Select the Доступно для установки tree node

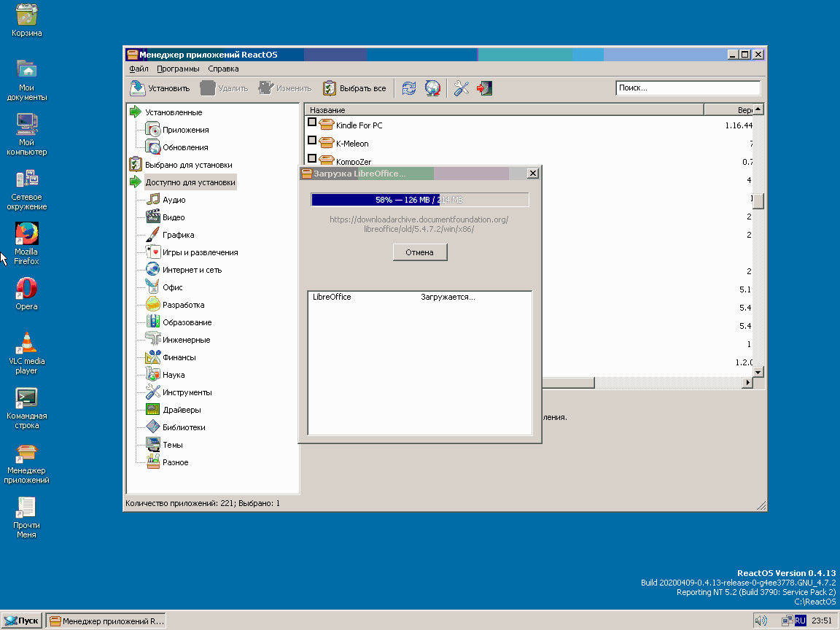tap(190, 182)
